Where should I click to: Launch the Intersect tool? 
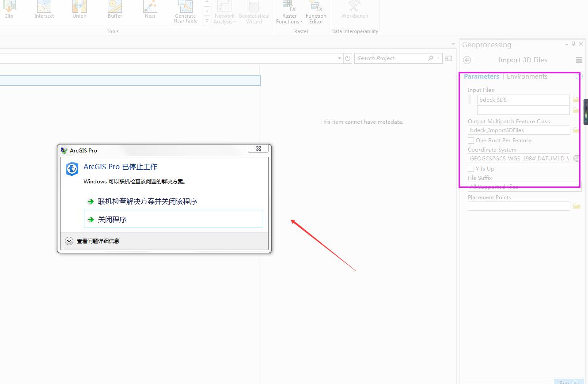(44, 10)
